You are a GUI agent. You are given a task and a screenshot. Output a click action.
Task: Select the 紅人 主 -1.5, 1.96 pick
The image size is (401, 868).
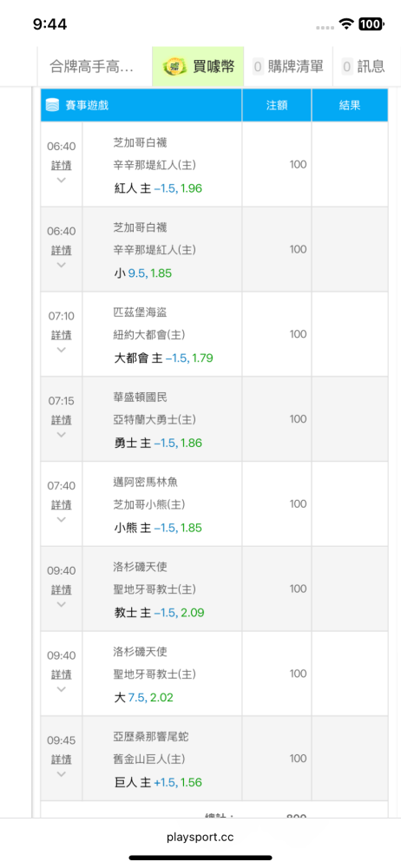pos(158,188)
